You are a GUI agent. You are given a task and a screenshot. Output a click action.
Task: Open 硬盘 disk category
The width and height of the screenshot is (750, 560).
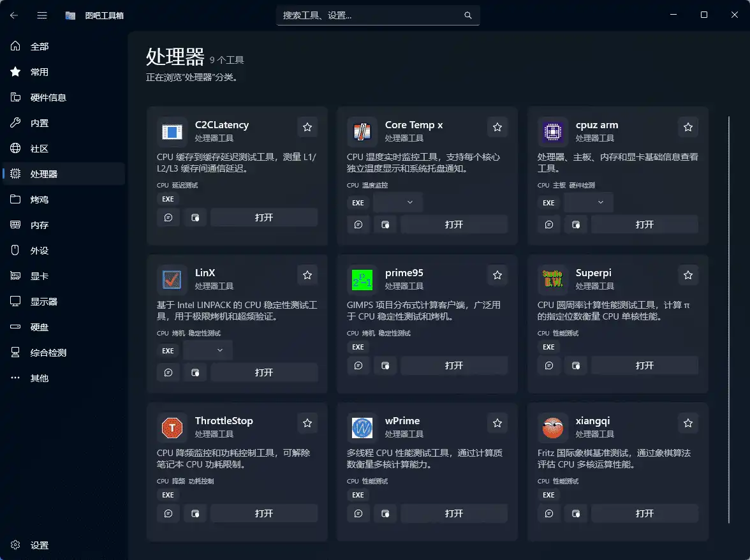(x=64, y=327)
